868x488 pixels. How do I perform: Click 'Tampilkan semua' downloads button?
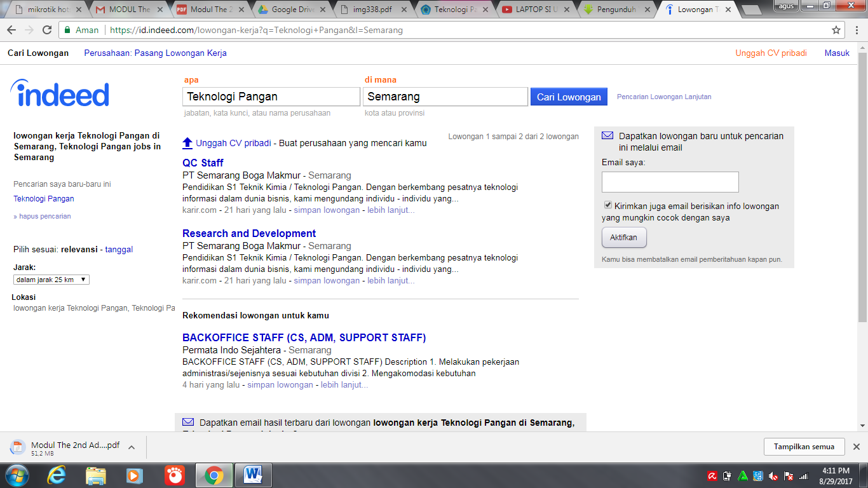click(803, 447)
